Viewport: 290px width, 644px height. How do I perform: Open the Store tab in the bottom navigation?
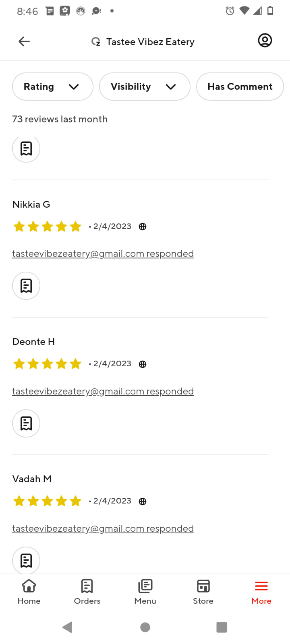pyautogui.click(x=203, y=592)
